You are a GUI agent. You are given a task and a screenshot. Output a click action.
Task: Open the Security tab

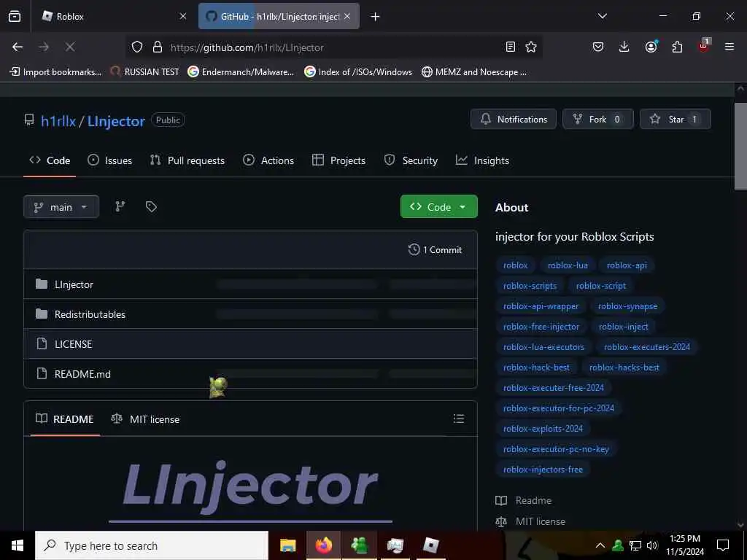[x=411, y=160]
